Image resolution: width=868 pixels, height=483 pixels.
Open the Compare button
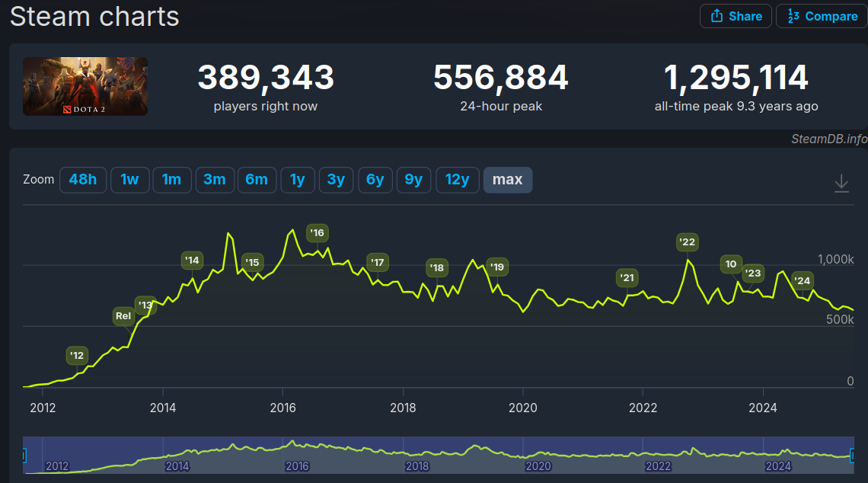coord(822,16)
